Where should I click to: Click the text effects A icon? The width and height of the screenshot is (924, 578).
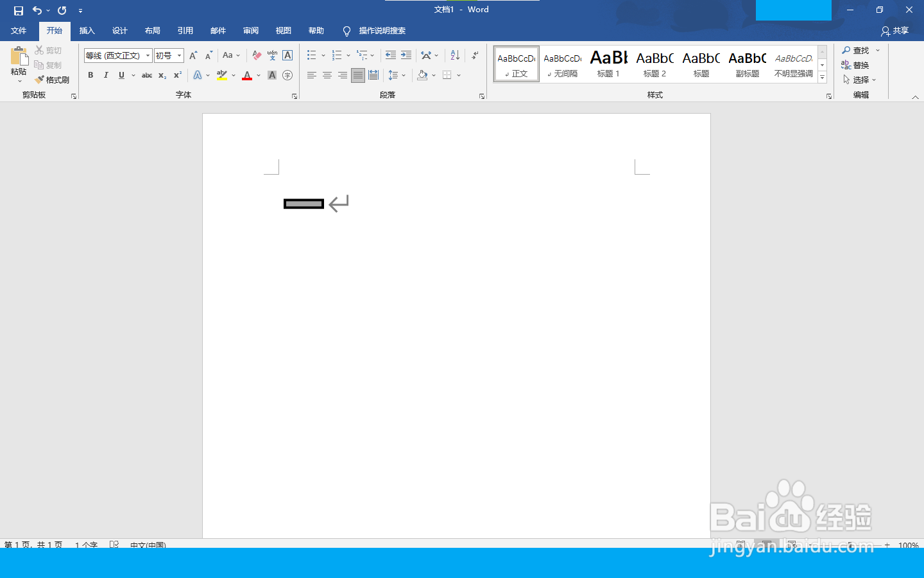pos(198,75)
